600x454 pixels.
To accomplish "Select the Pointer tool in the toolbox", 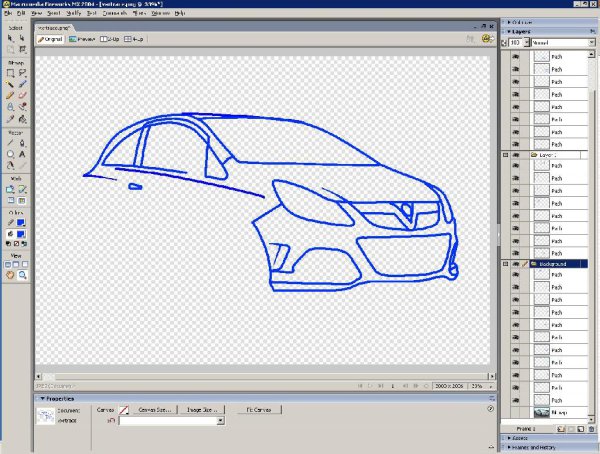I will [x=10, y=38].
